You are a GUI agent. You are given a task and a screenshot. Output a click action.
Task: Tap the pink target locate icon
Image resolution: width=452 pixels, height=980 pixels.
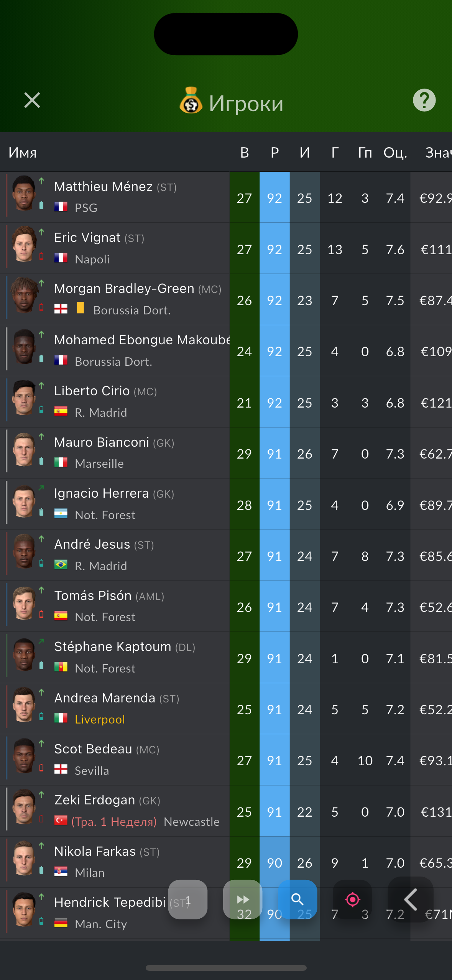[352, 899]
